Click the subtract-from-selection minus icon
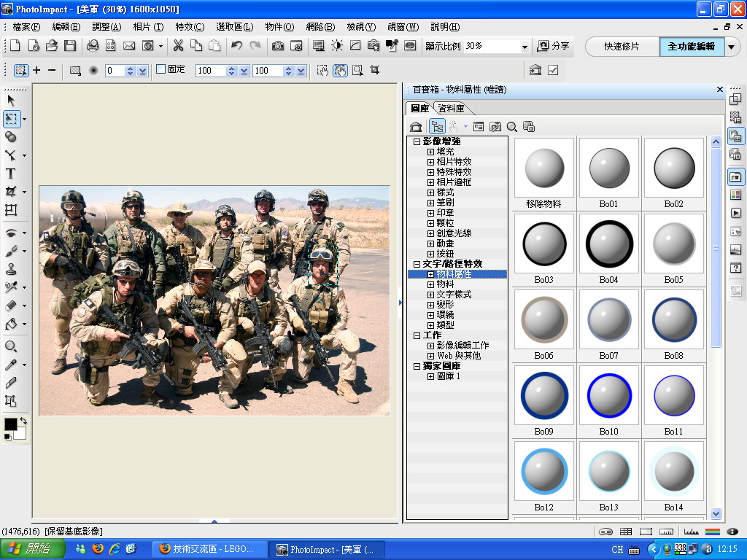The image size is (747, 560). tap(52, 71)
